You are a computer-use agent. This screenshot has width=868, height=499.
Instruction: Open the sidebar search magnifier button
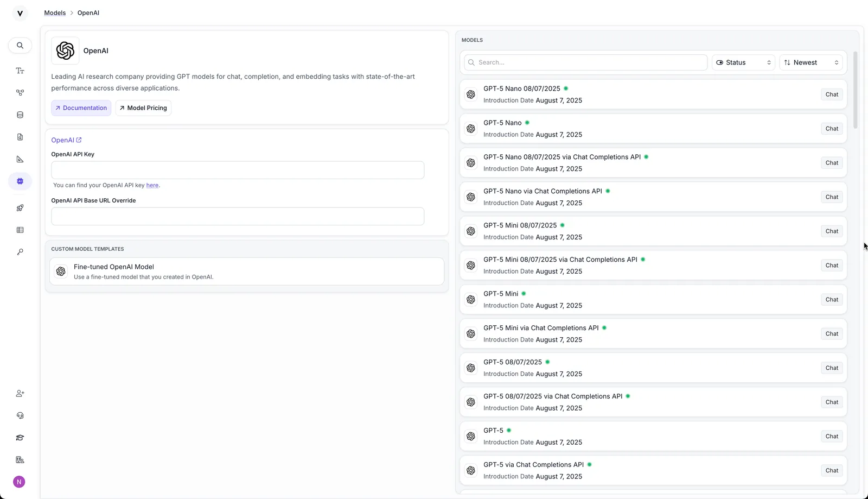click(x=20, y=46)
